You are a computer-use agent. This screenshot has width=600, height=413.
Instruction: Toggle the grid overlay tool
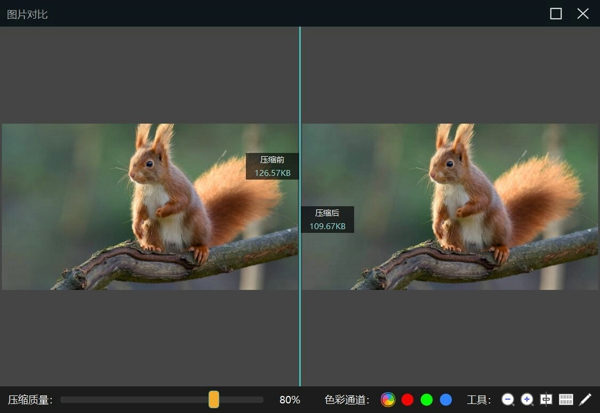[x=566, y=400]
